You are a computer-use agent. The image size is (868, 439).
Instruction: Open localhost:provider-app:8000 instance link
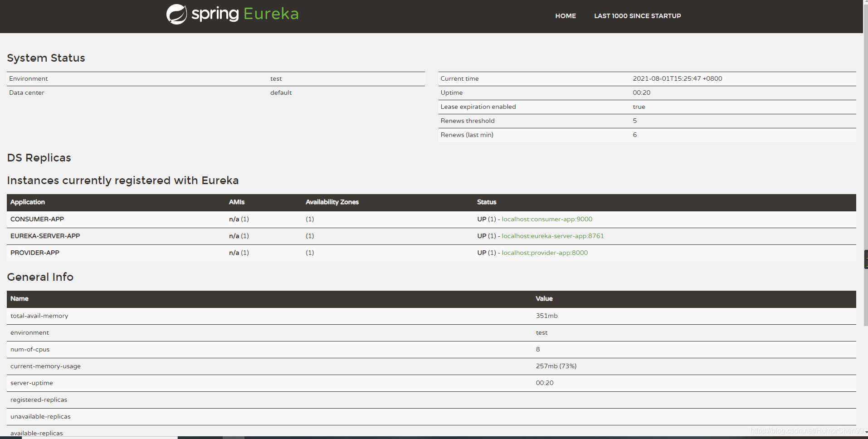tap(545, 253)
